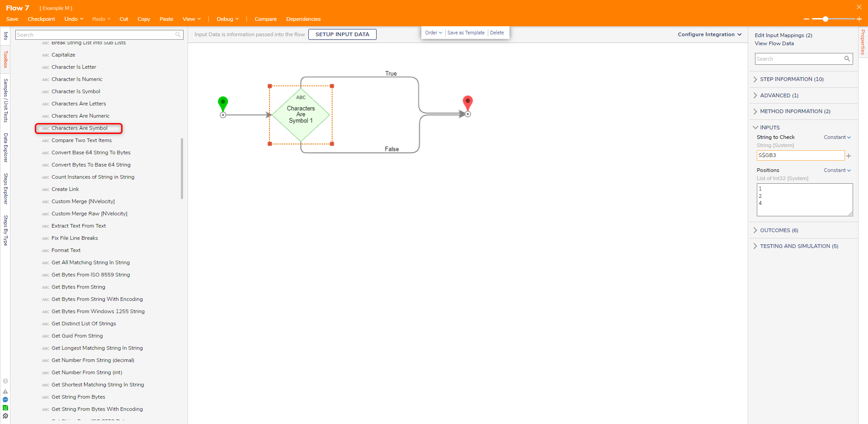The height and width of the screenshot is (424, 868).
Task: Click the properties search magnifier icon
Action: 847,59
